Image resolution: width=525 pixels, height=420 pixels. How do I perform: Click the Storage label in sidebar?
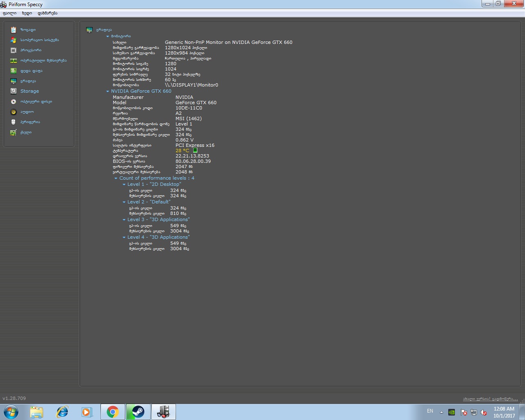coord(30,91)
